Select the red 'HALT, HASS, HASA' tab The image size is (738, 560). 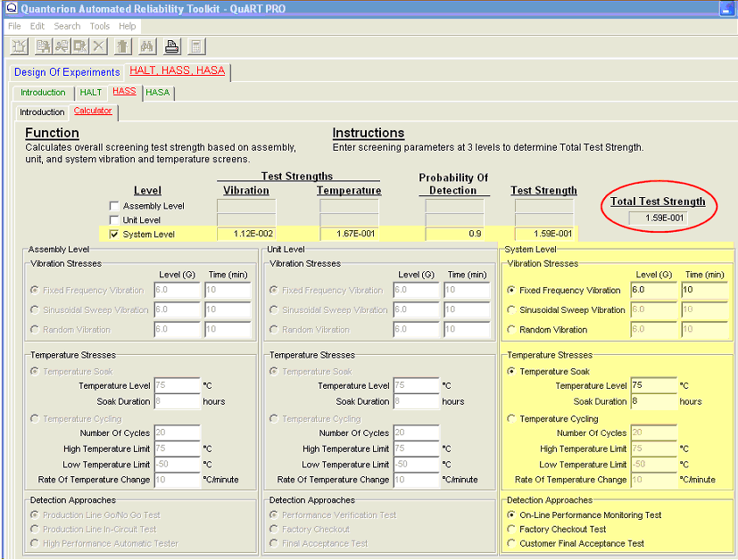pyautogui.click(x=178, y=71)
